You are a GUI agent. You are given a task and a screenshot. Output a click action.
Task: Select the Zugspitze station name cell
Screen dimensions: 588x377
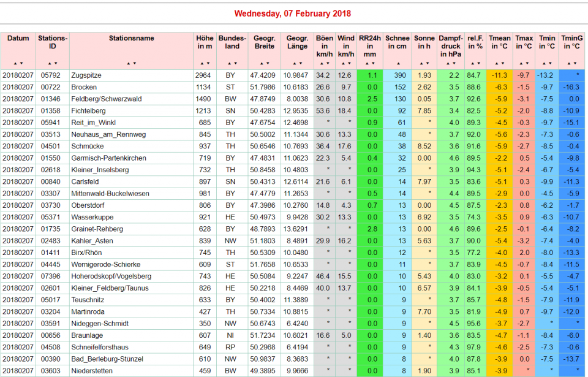(86, 75)
